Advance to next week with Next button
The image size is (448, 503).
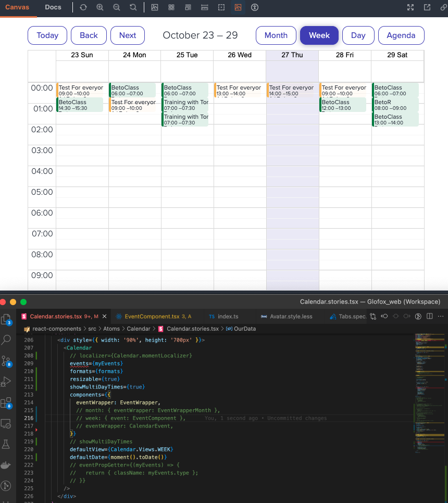[x=127, y=35]
